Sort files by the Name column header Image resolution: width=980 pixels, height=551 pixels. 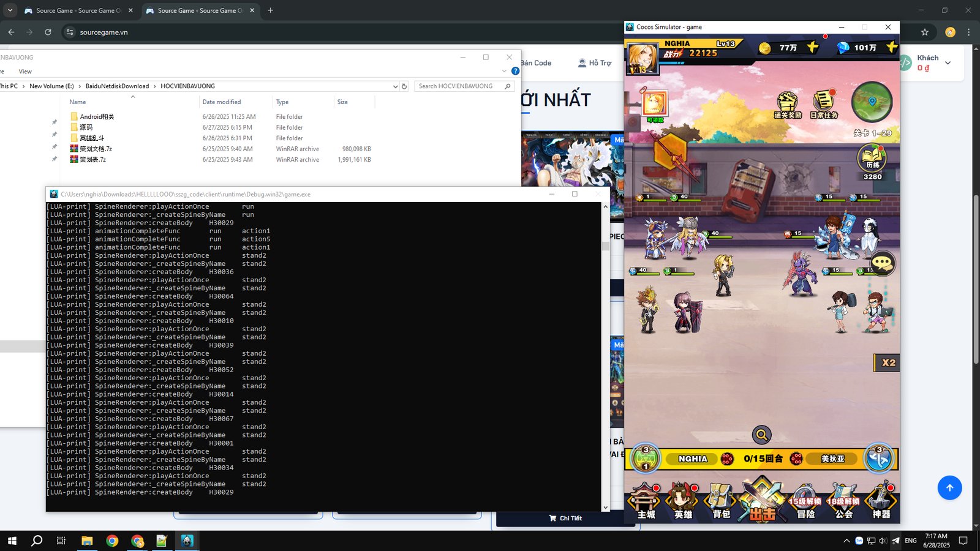(x=77, y=102)
